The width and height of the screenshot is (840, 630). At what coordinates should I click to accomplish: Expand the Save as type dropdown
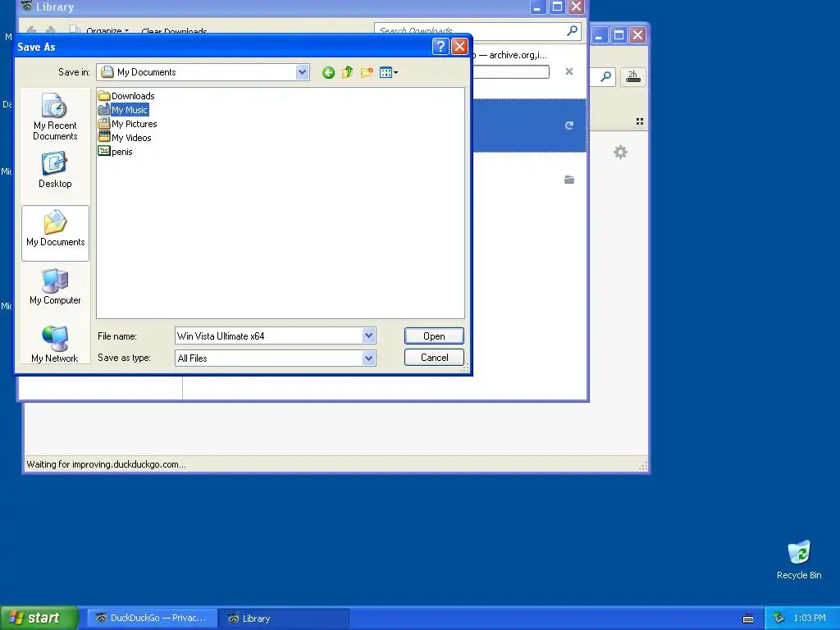pos(368,358)
